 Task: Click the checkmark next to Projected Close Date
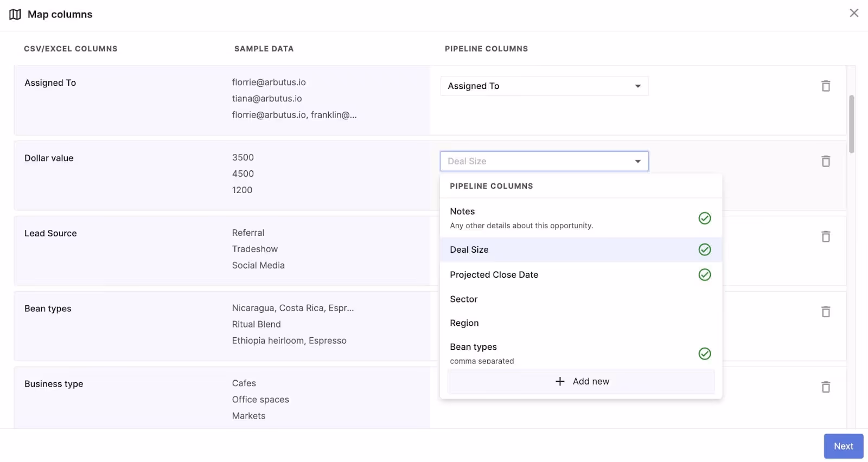tap(704, 275)
